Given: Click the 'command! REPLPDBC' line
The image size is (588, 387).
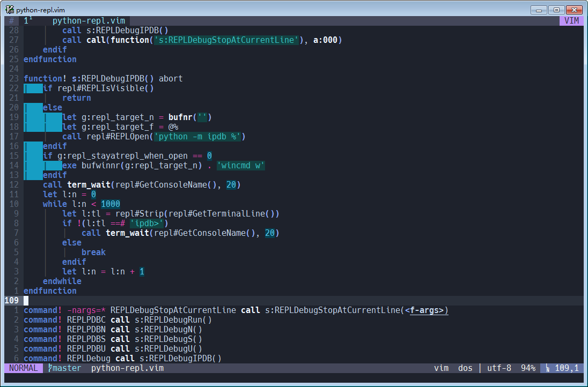Looking at the screenshot, I should tap(117, 319).
